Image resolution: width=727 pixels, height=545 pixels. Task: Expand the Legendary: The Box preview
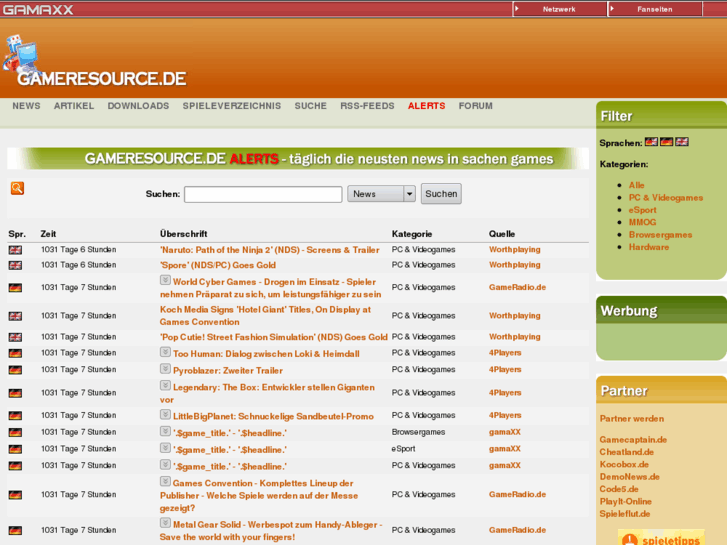(165, 385)
